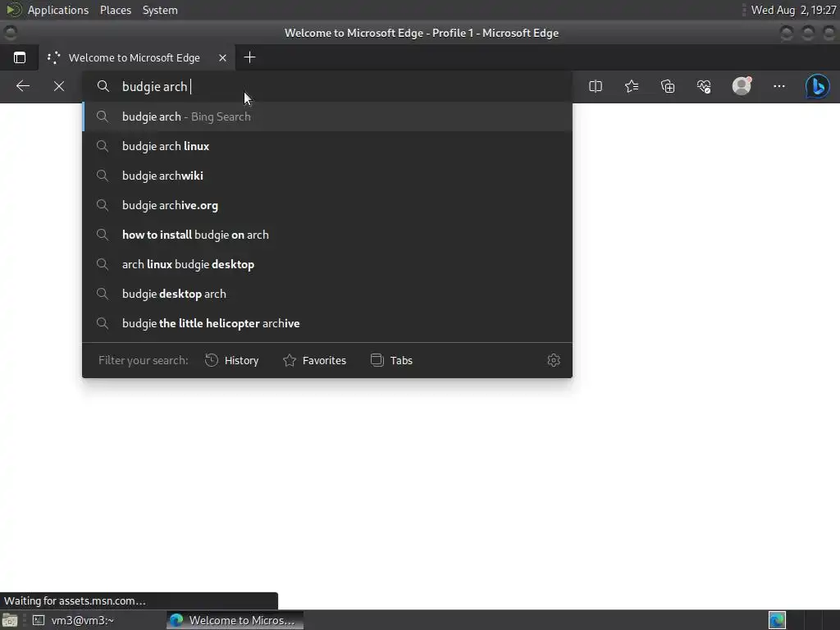
Task: Go back using the back arrow
Action: click(22, 86)
